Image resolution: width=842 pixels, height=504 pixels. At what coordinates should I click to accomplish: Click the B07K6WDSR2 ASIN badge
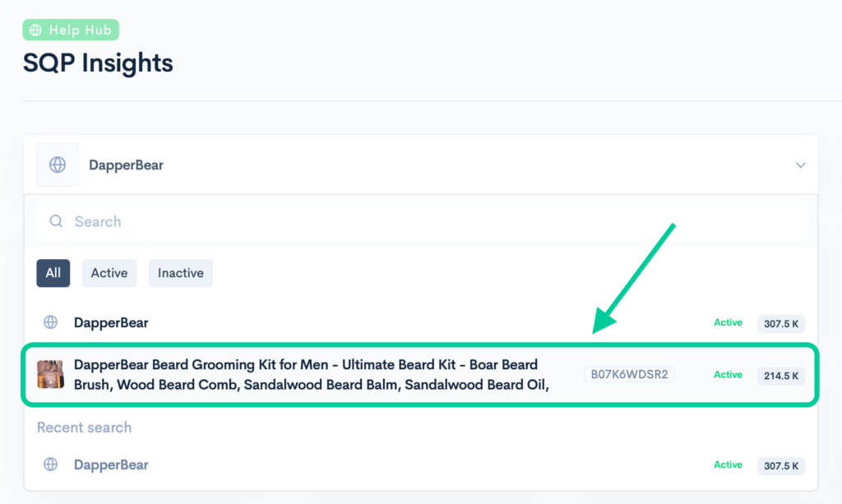click(x=629, y=374)
